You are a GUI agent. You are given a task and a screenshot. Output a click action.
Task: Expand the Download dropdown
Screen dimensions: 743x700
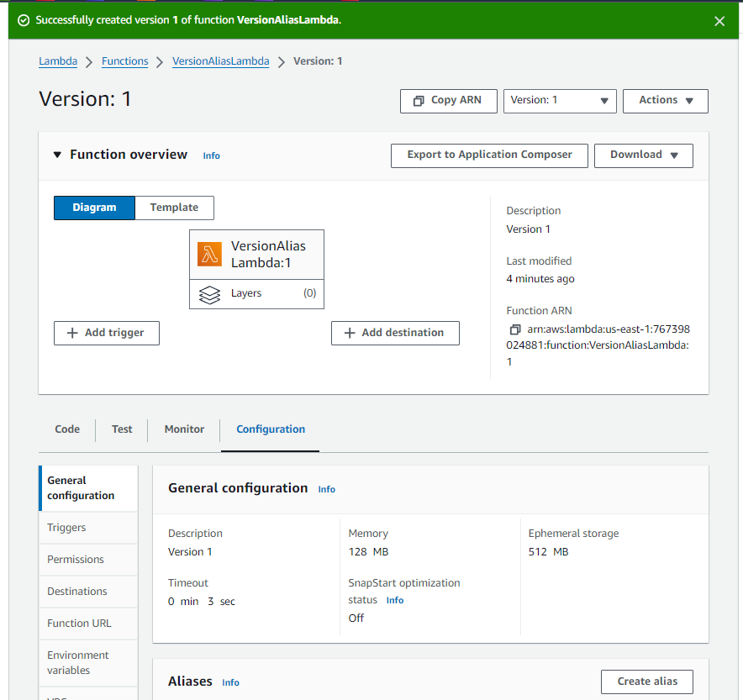[643, 155]
